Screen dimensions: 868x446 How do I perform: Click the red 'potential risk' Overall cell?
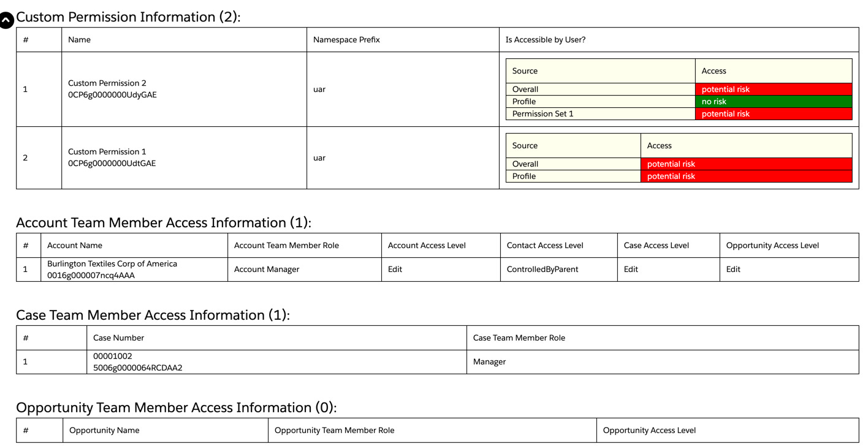coord(774,89)
